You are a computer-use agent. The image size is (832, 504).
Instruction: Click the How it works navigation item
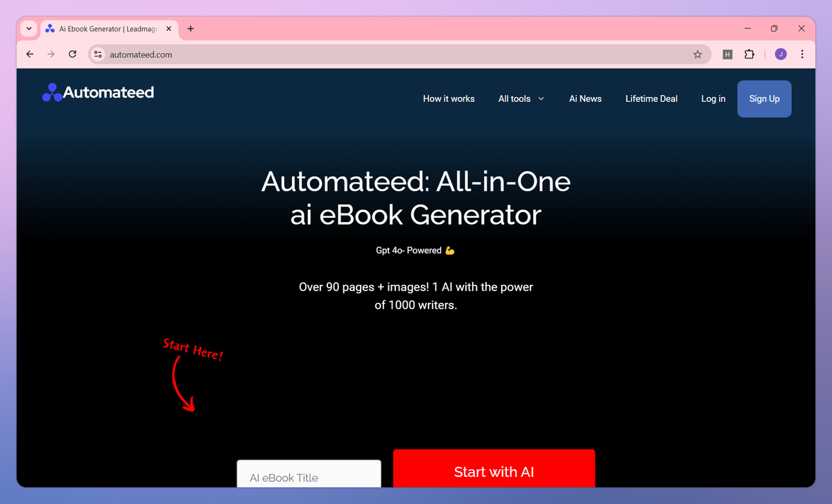click(449, 98)
